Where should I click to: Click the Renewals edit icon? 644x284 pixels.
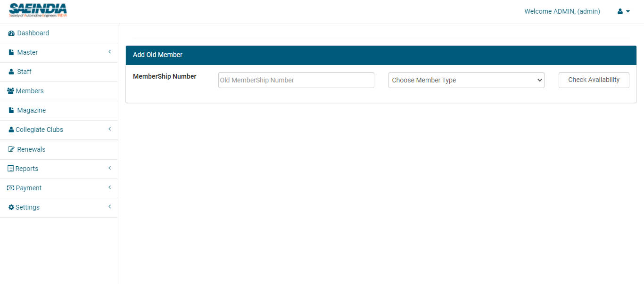pos(11,149)
